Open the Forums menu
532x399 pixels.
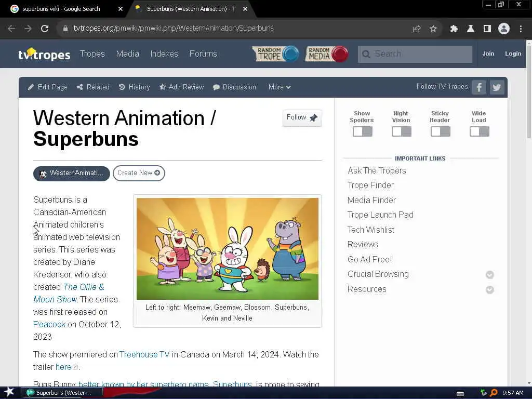coord(203,54)
